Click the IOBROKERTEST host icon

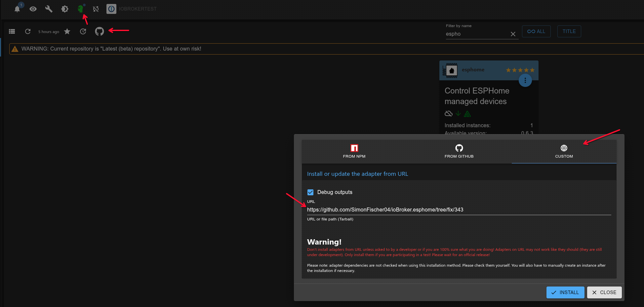111,9
